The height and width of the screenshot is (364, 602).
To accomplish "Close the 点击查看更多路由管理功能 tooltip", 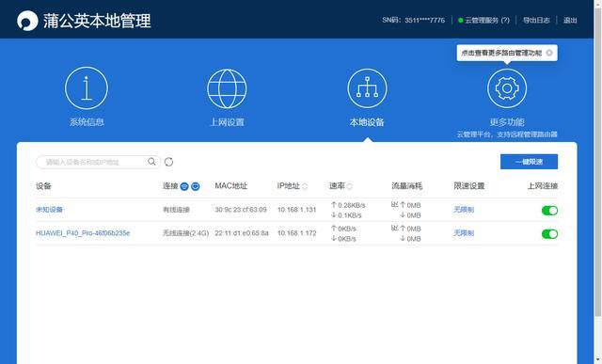I will [549, 53].
